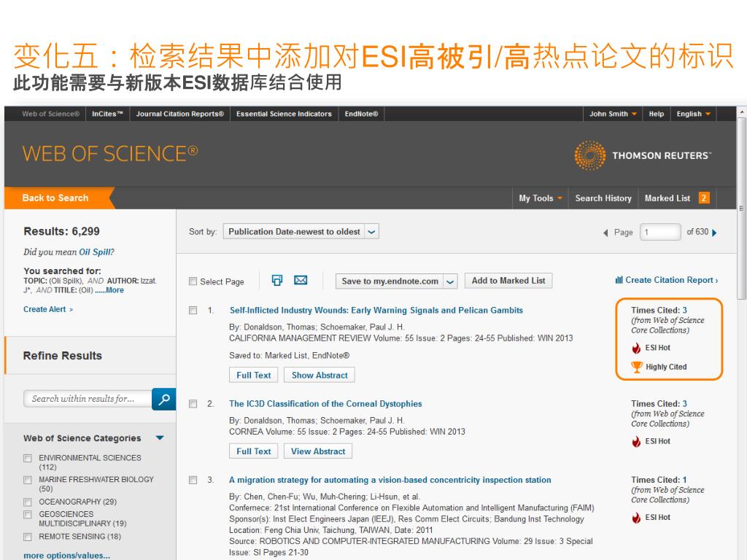The height and width of the screenshot is (560, 747).
Task: Open Marked List
Action: [667, 198]
